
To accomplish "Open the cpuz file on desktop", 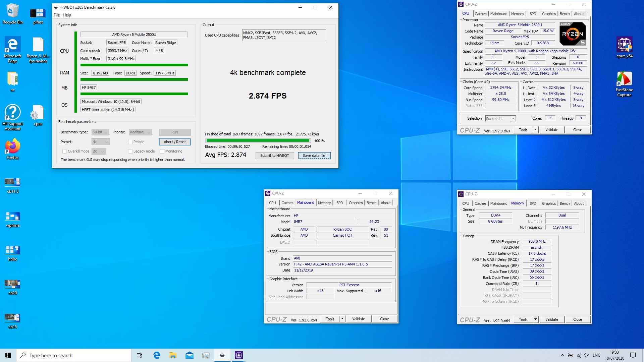I will pyautogui.click(x=38, y=115).
